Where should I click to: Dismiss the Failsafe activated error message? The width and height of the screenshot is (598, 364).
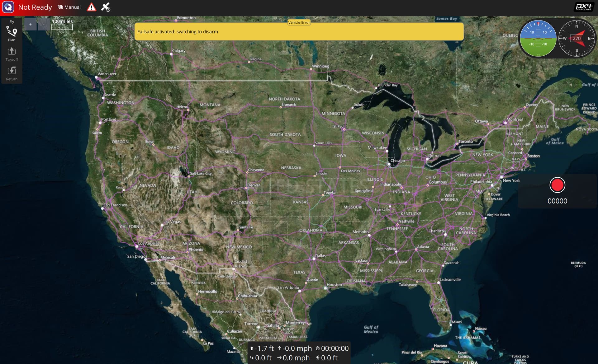pos(299,31)
